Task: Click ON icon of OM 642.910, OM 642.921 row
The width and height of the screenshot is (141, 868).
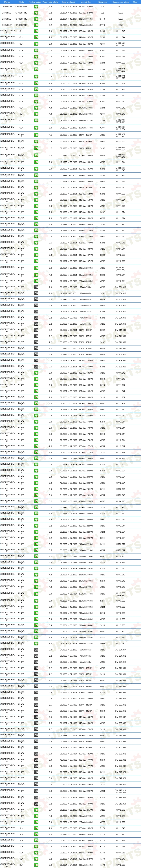Action: tap(36, 791)
